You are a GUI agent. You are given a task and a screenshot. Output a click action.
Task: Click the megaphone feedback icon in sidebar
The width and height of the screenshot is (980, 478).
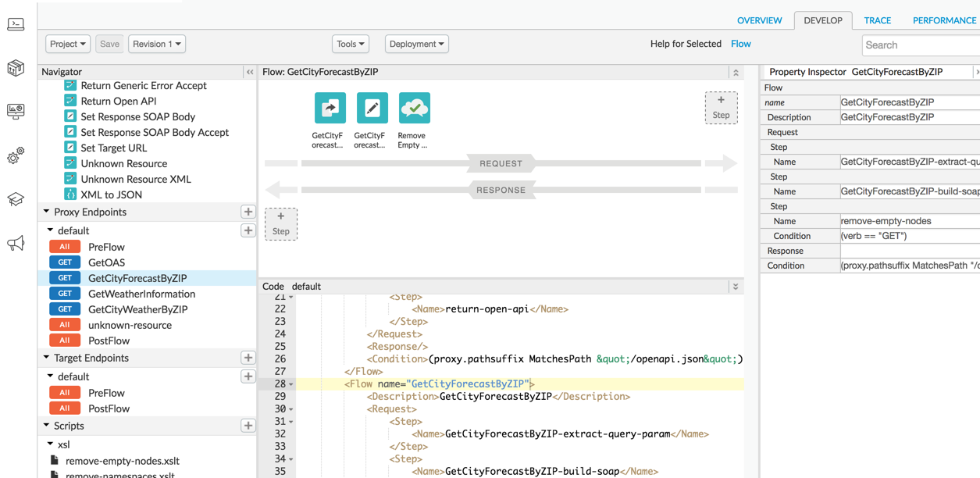16,242
